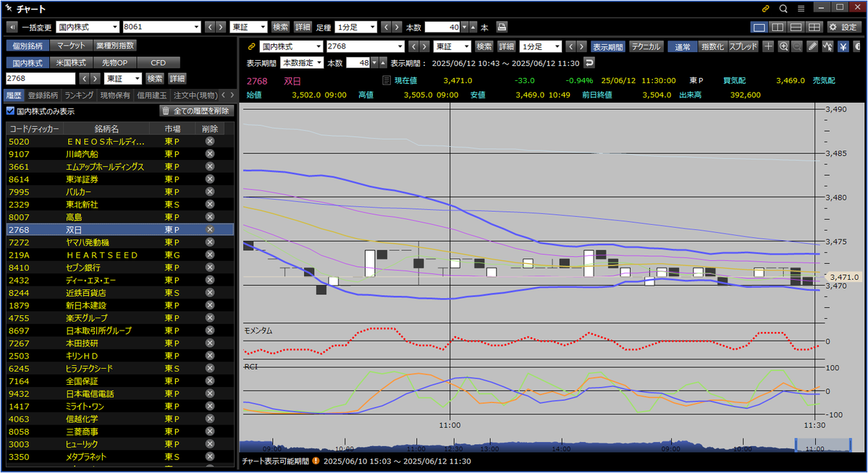
Task: Delete the 双日 history entry
Action: coord(210,229)
